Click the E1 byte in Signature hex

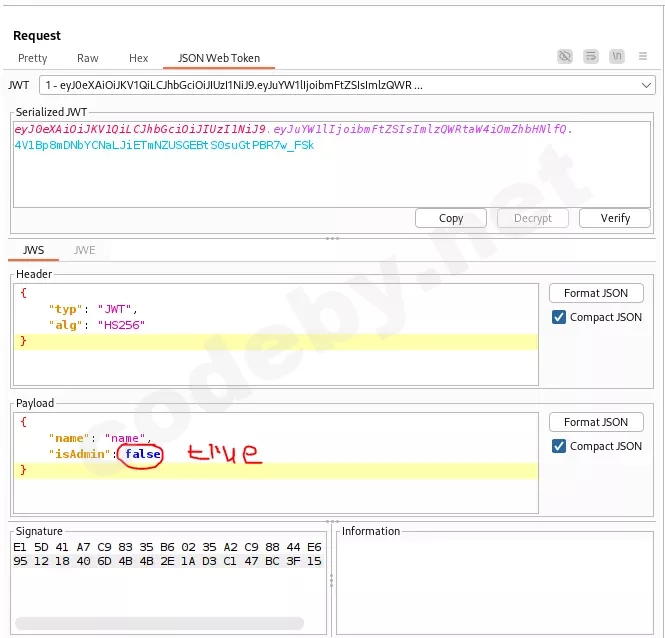(20, 547)
